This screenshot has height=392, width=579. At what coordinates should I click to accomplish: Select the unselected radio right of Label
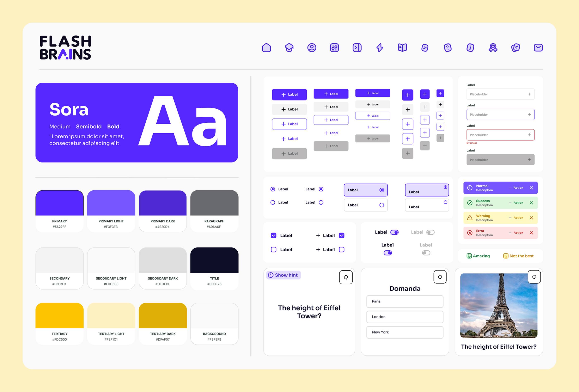[321, 202]
